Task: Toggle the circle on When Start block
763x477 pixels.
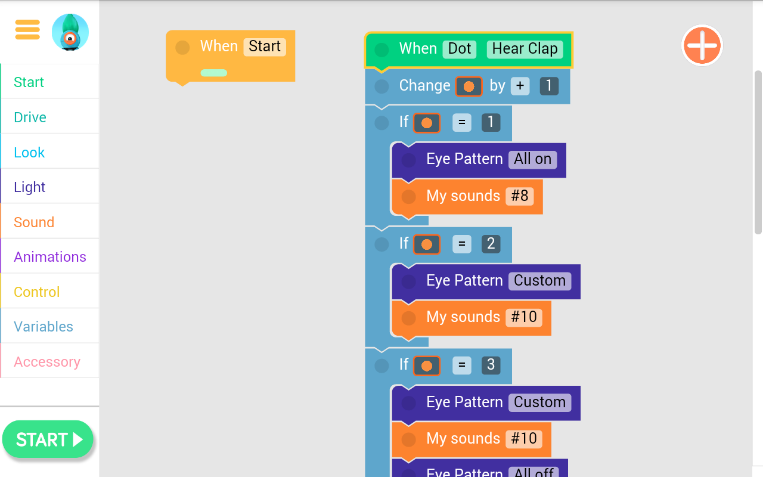Action: tap(182, 47)
